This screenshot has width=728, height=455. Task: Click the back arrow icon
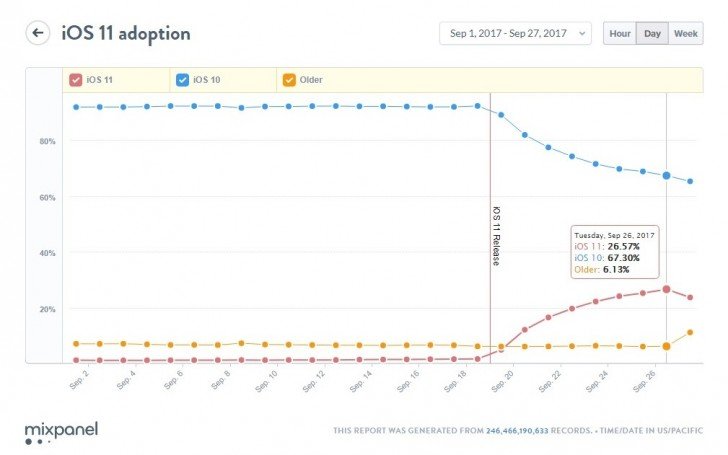coord(38,33)
